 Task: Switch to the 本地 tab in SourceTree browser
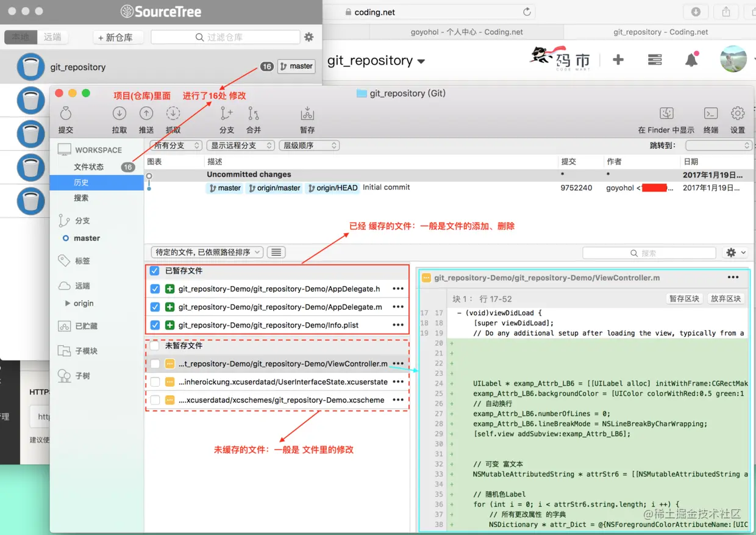pos(20,37)
